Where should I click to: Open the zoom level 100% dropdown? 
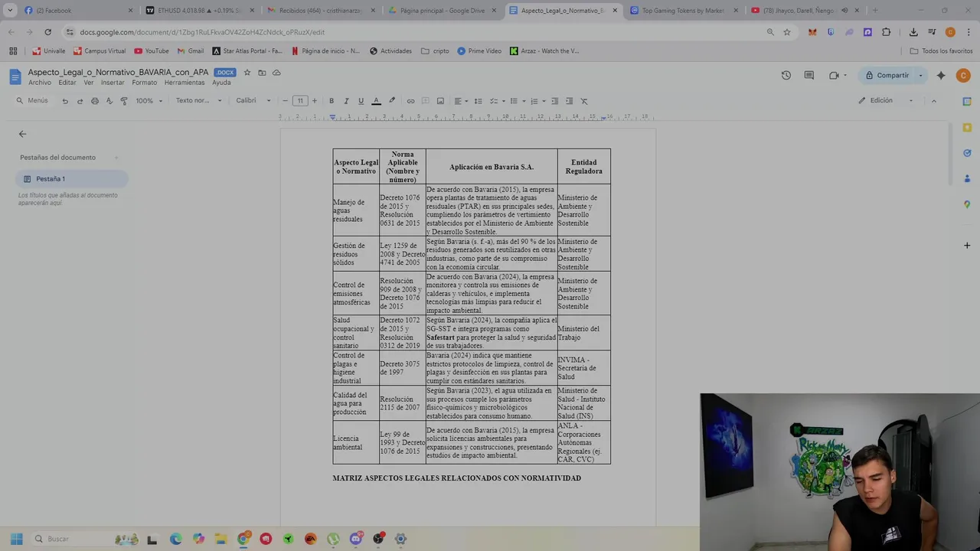coord(149,101)
